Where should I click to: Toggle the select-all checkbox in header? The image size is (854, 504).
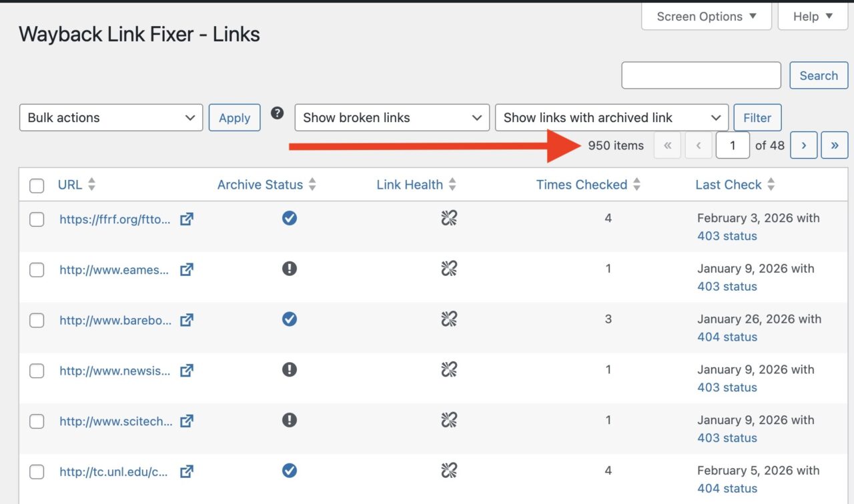coord(37,185)
